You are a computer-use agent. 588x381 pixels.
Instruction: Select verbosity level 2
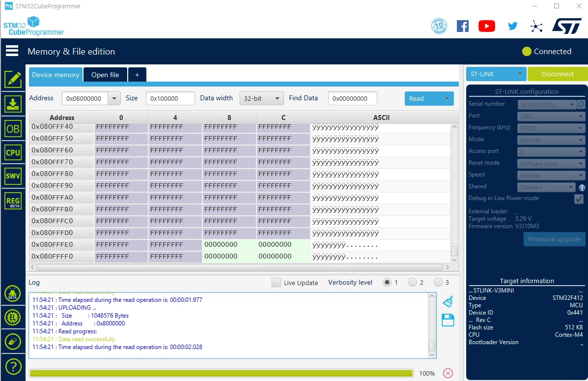tap(413, 282)
